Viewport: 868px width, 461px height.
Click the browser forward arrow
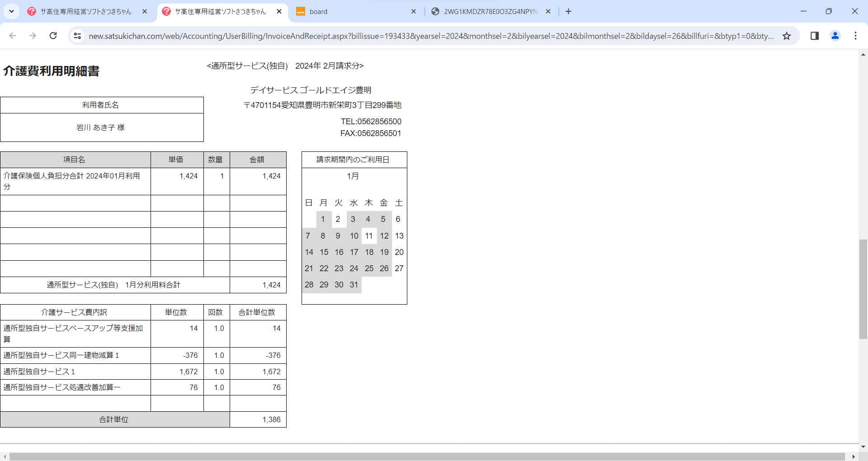33,36
